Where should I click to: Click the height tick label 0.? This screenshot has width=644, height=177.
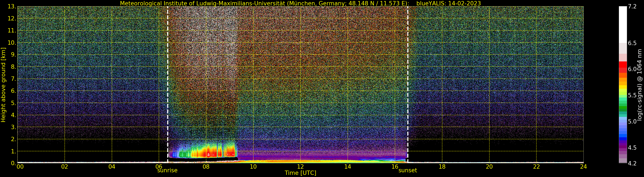[14, 163]
